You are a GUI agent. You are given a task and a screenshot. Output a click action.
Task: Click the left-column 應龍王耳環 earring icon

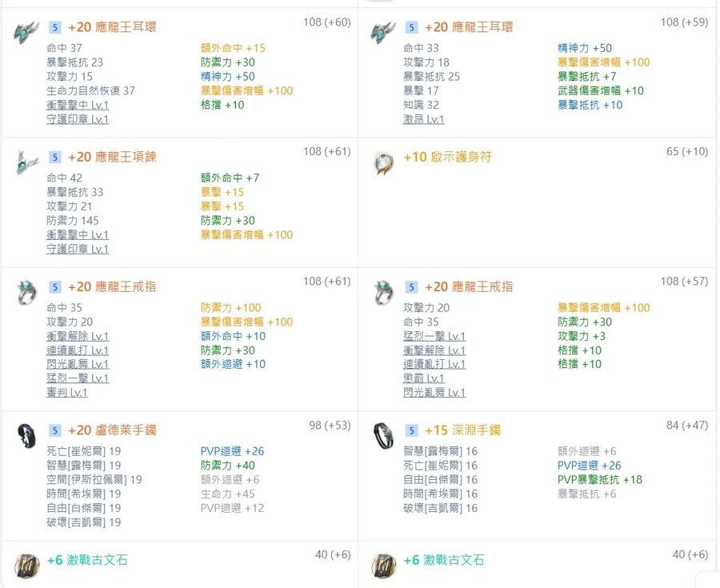coord(27,32)
